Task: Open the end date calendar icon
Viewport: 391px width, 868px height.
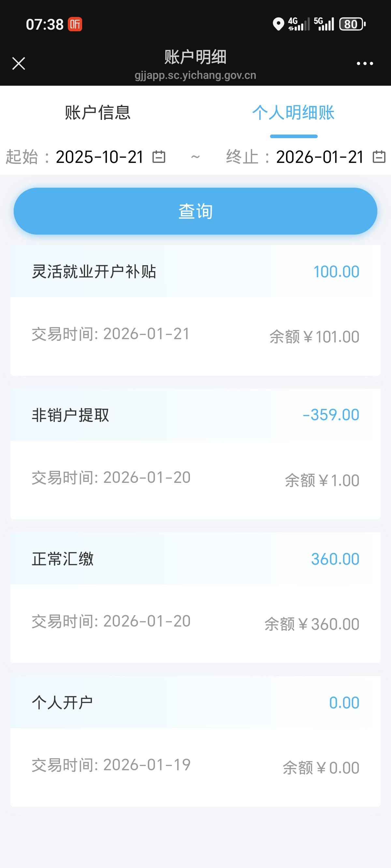Action: click(x=379, y=157)
